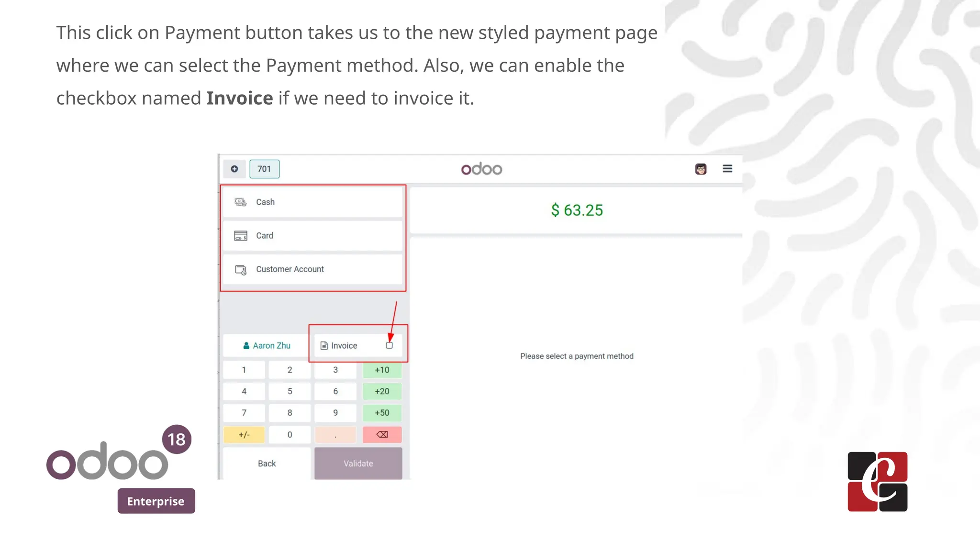The height and width of the screenshot is (551, 980).
Task: Tap numpad key 2
Action: point(290,370)
